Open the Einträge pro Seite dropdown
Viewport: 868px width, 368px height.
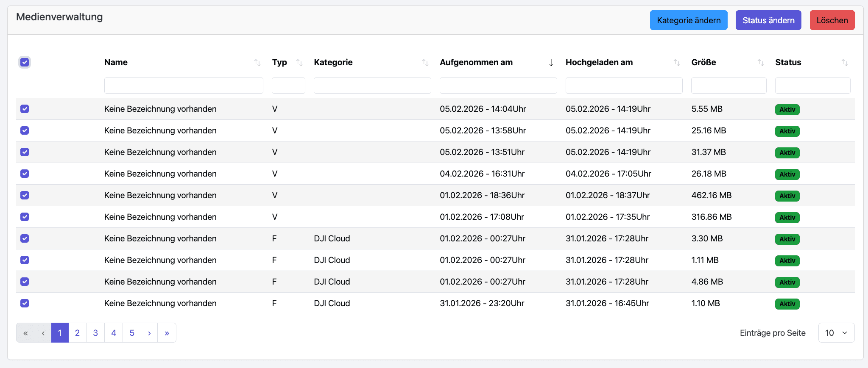[x=836, y=333]
